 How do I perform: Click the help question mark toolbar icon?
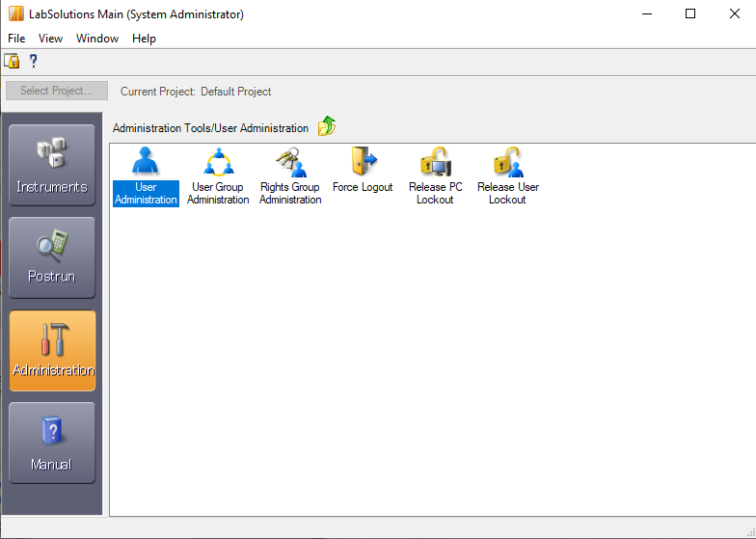pyautogui.click(x=33, y=62)
